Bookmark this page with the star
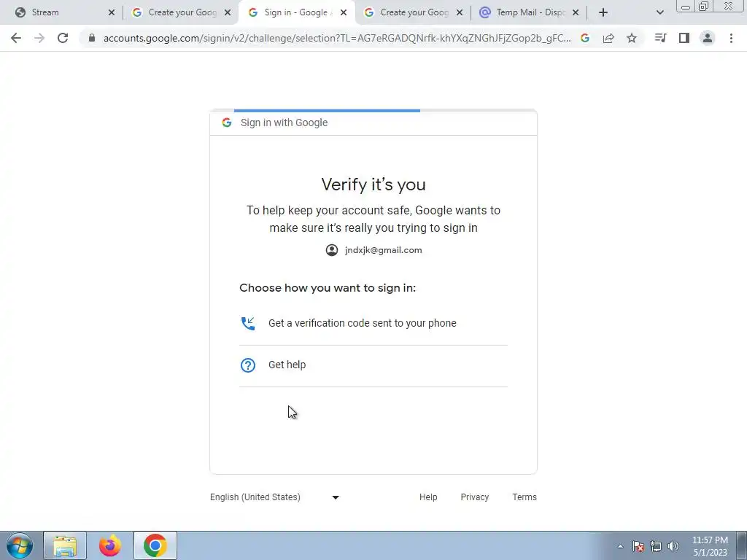This screenshot has height=560, width=747. 632,38
